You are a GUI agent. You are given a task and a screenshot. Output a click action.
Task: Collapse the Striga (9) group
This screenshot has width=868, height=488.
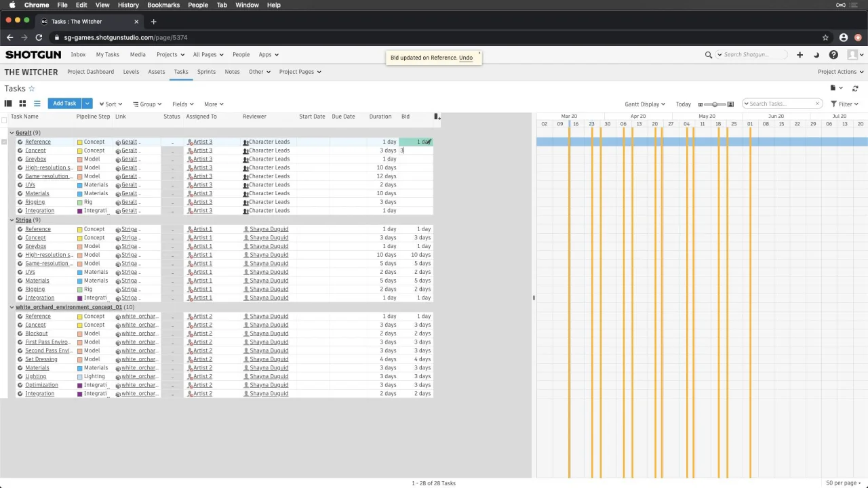coord(12,220)
